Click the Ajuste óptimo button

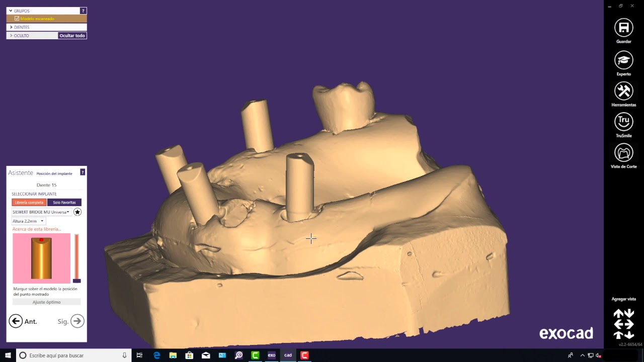click(46, 302)
